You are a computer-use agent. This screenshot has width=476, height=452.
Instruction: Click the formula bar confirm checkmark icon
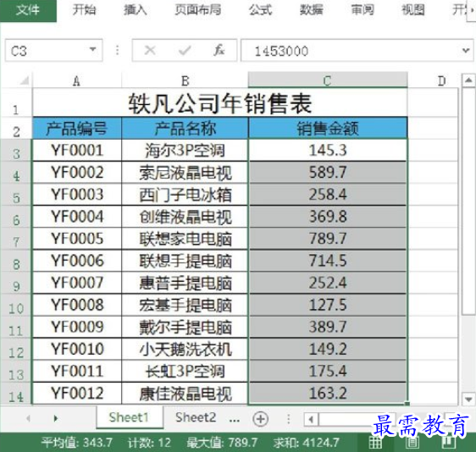[x=185, y=50]
